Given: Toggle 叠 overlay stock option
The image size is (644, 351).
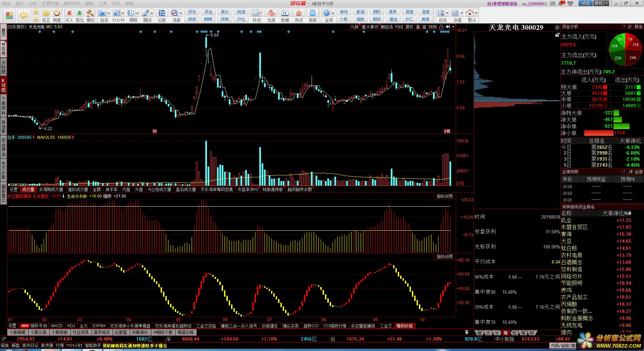Looking at the screenshot, I should coord(418,27).
